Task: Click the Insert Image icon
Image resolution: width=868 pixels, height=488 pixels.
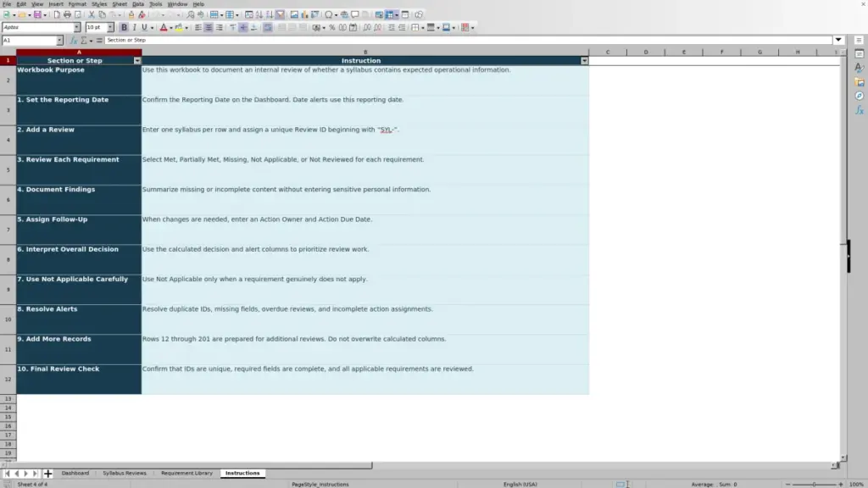Action: [x=294, y=14]
